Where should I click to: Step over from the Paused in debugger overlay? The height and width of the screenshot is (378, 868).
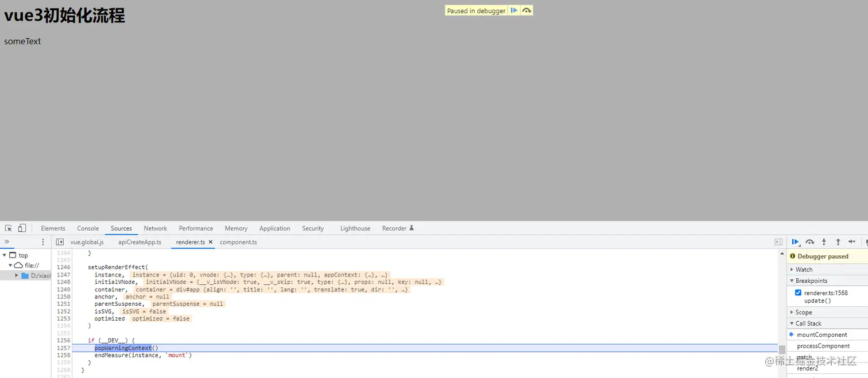click(x=526, y=10)
